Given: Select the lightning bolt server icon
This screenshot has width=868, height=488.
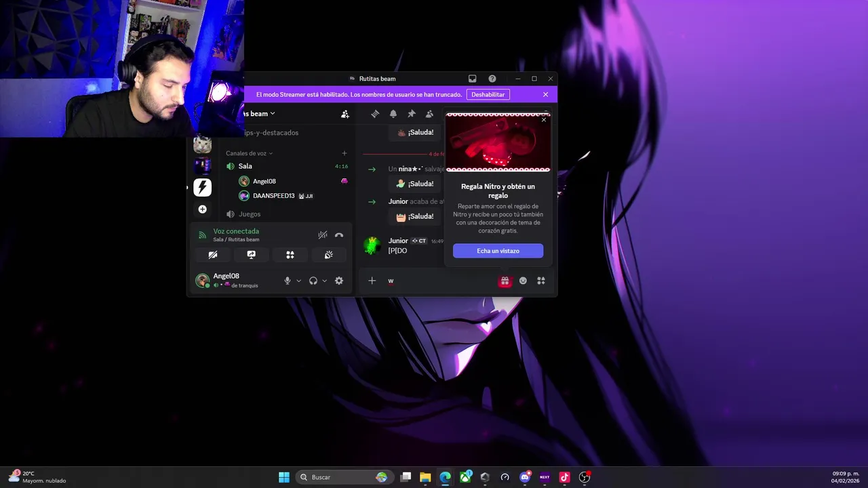Looking at the screenshot, I should pyautogui.click(x=202, y=187).
